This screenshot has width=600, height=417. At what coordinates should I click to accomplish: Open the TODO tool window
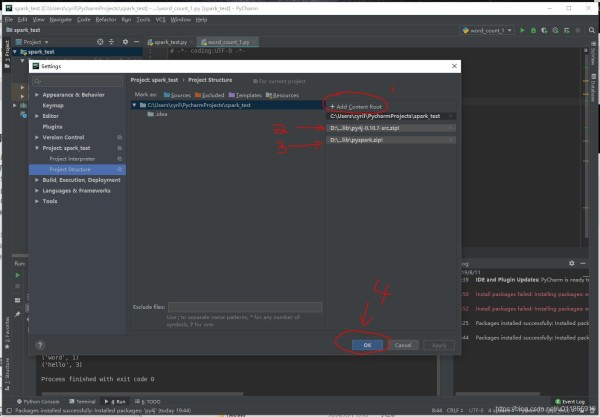click(148, 401)
